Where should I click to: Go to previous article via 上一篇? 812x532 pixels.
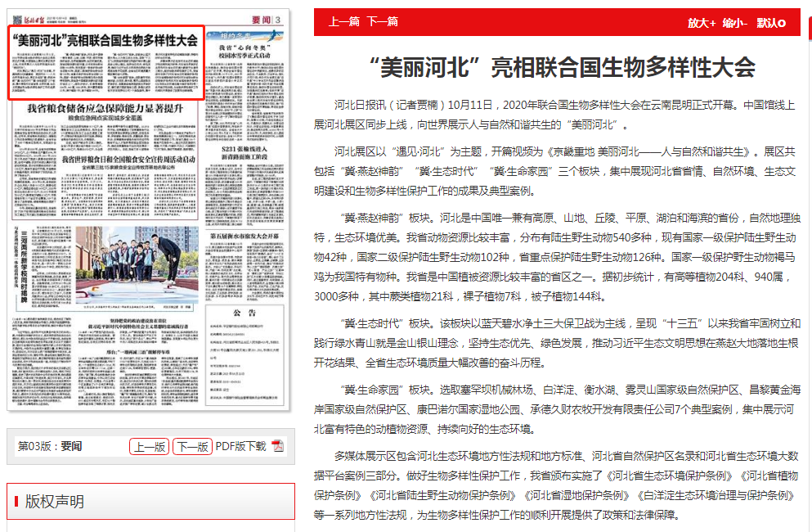click(x=343, y=22)
